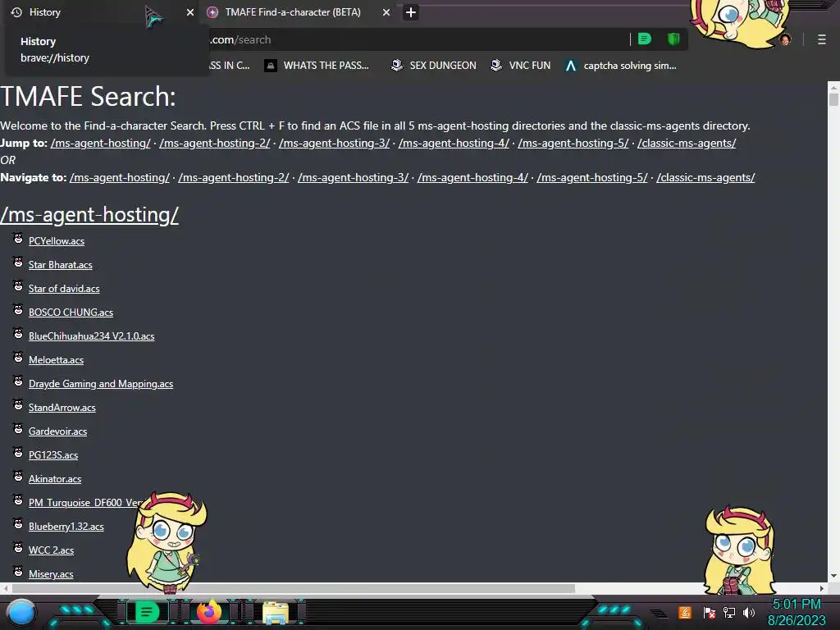Click the agent icon beside Gardevoir.acs

tap(18, 428)
